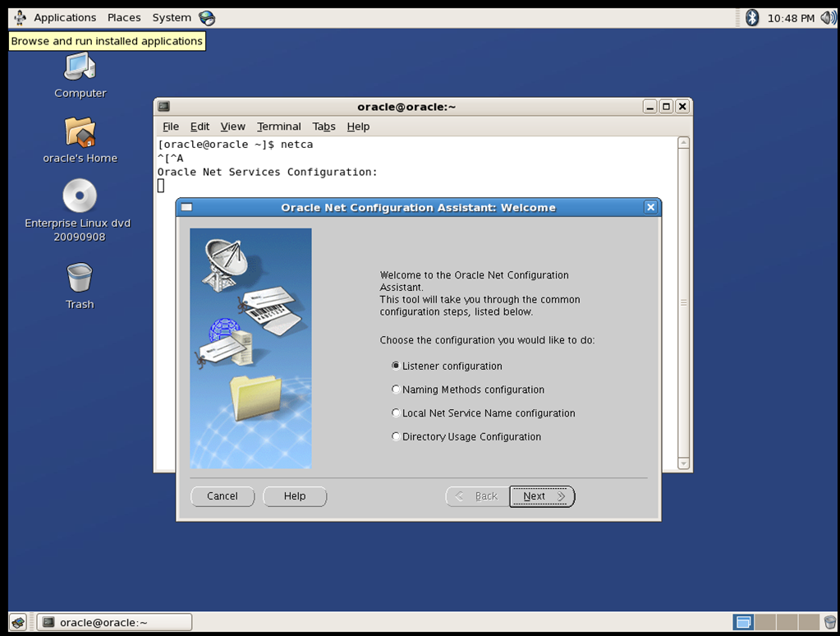Open the Computer desktop icon

click(80, 69)
